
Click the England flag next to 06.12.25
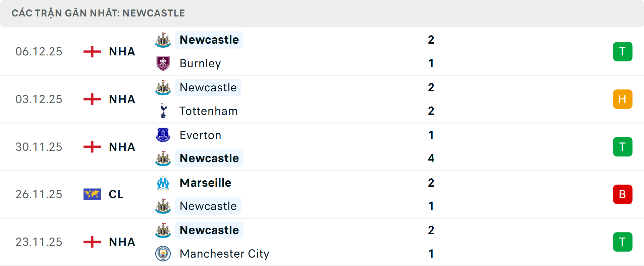[x=91, y=51]
